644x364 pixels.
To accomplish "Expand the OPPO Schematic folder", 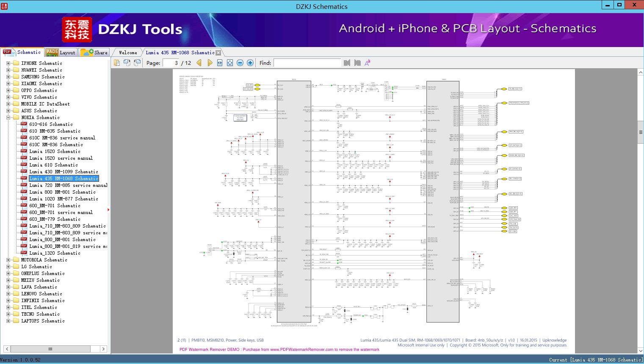I will [x=8, y=90].
